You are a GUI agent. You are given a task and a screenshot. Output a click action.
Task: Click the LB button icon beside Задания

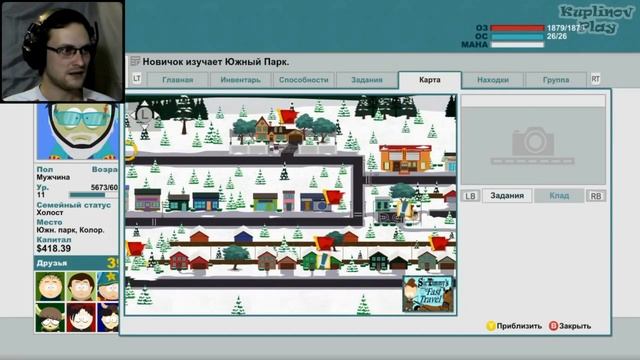pyautogui.click(x=470, y=196)
